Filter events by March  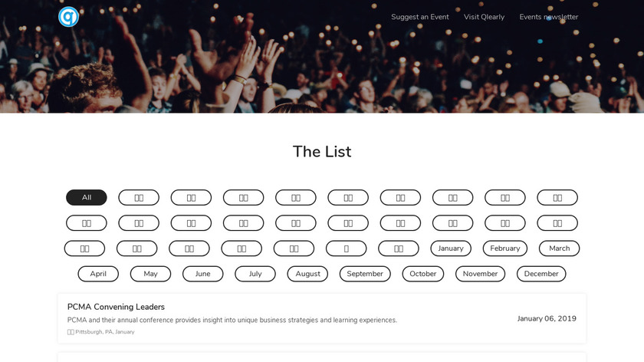coord(560,248)
